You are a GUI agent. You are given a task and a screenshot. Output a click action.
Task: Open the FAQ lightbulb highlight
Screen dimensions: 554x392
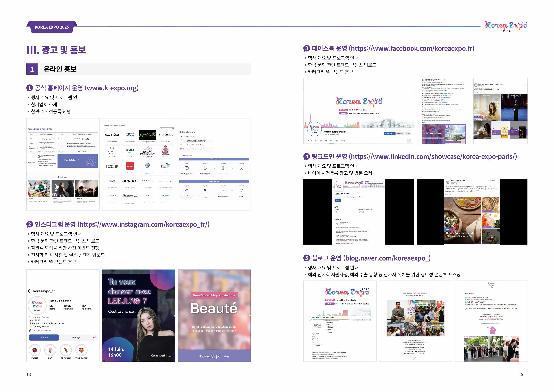(50, 350)
